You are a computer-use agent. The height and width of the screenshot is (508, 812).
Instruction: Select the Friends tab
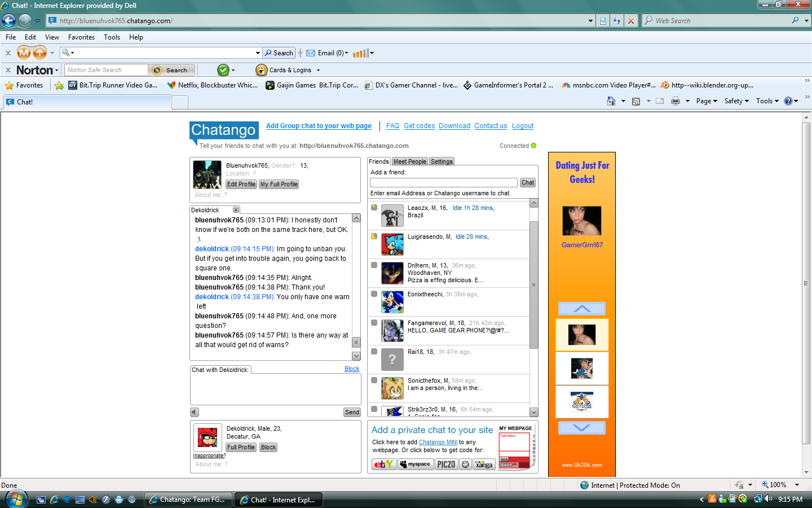[x=379, y=161]
